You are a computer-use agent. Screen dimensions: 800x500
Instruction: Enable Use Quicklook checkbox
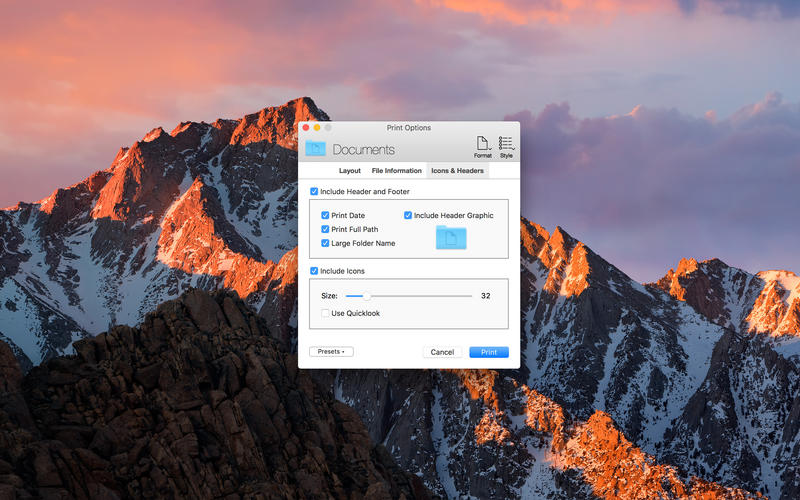(325, 313)
